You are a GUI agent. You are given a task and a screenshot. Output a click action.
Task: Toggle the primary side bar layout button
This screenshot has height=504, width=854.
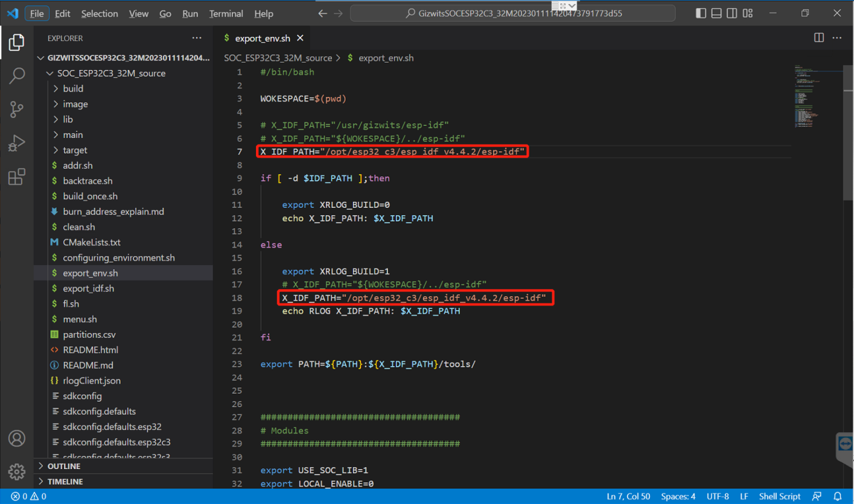[701, 13]
